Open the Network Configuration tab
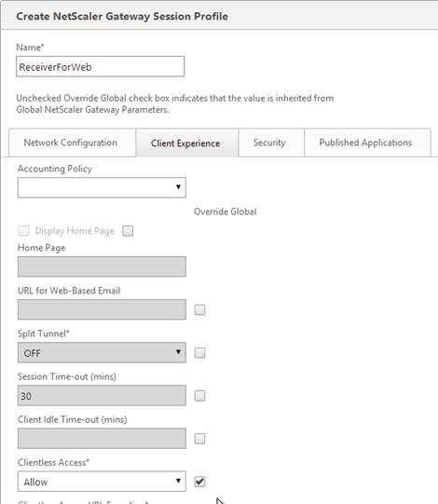Image resolution: width=438 pixels, height=504 pixels. (73, 143)
